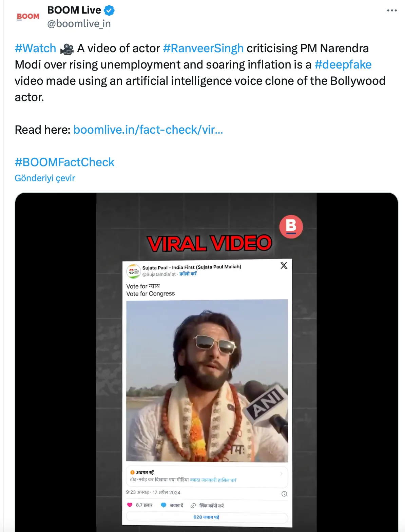Open the @boomlive_in handle
The height and width of the screenshot is (532, 405).
click(x=79, y=24)
